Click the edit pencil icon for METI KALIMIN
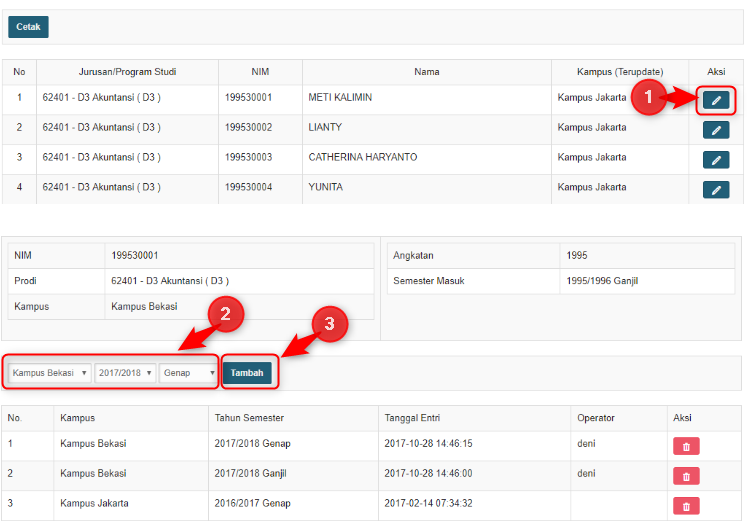The image size is (751, 529). (716, 100)
